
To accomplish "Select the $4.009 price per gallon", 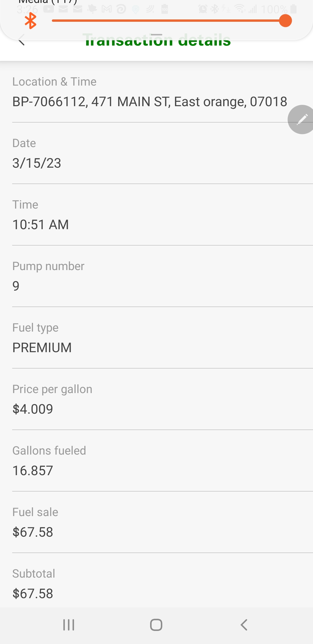I will coord(33,409).
